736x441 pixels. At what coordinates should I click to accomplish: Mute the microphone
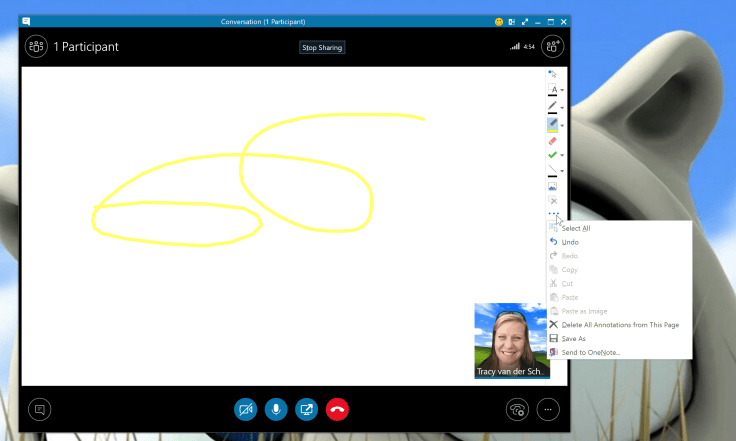click(x=276, y=409)
